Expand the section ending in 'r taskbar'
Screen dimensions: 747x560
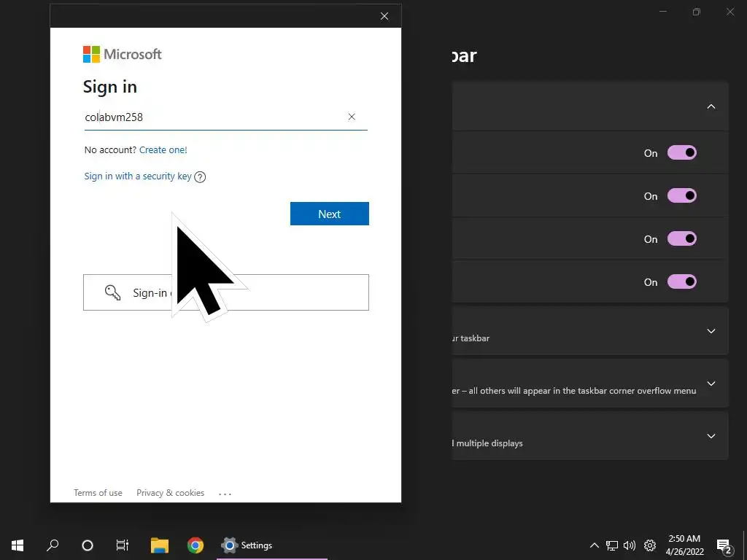tap(711, 331)
